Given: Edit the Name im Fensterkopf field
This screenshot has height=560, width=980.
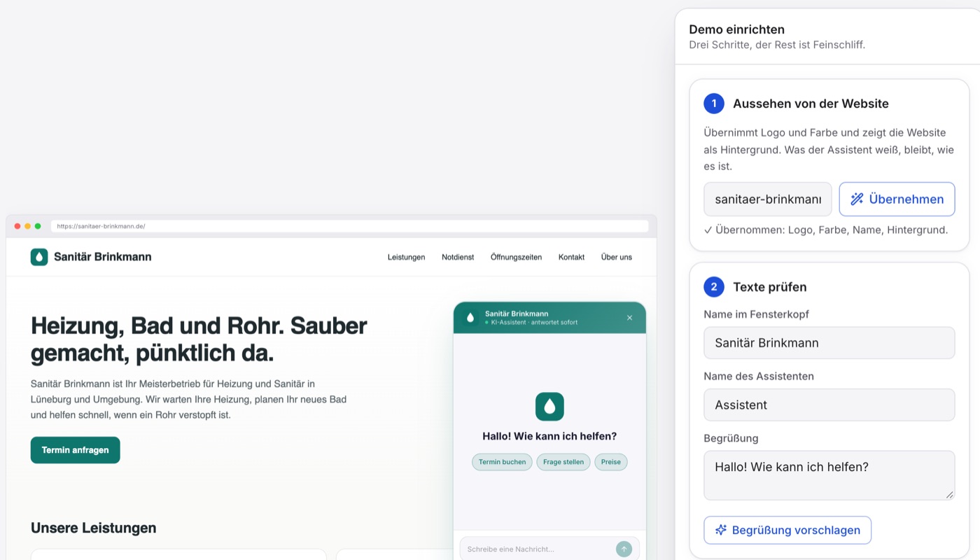Looking at the screenshot, I should click(829, 343).
